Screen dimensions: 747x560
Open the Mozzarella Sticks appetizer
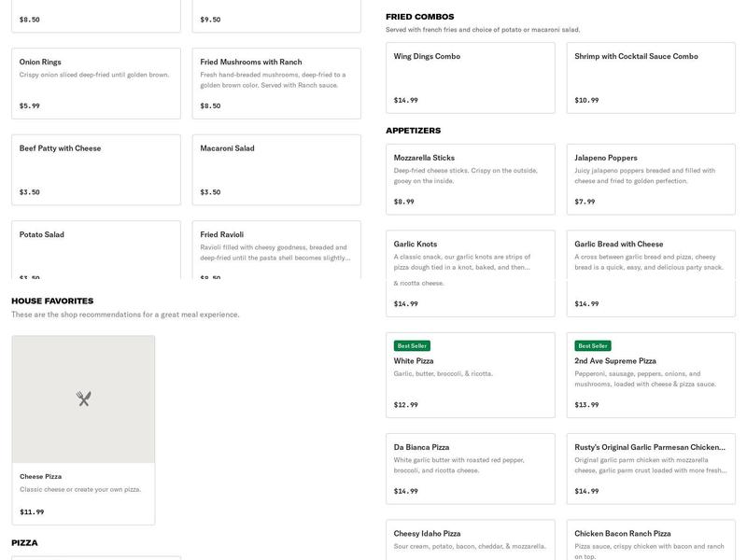(x=470, y=179)
